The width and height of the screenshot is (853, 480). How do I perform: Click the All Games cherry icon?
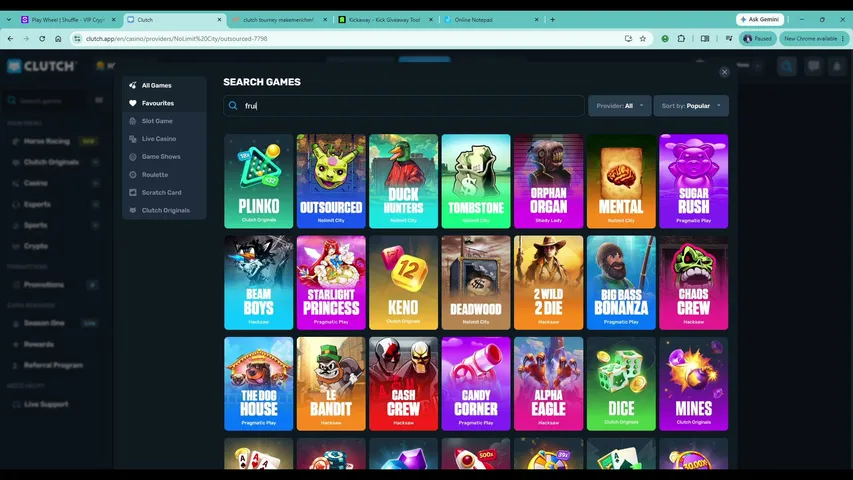[x=133, y=85]
